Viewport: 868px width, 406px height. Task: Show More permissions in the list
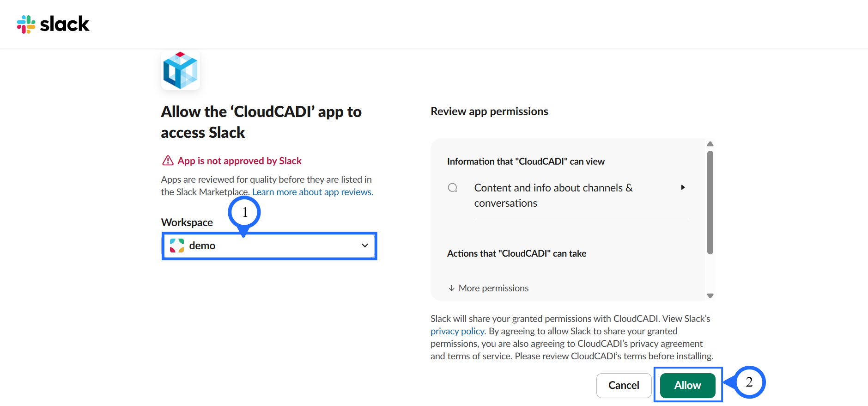click(493, 288)
